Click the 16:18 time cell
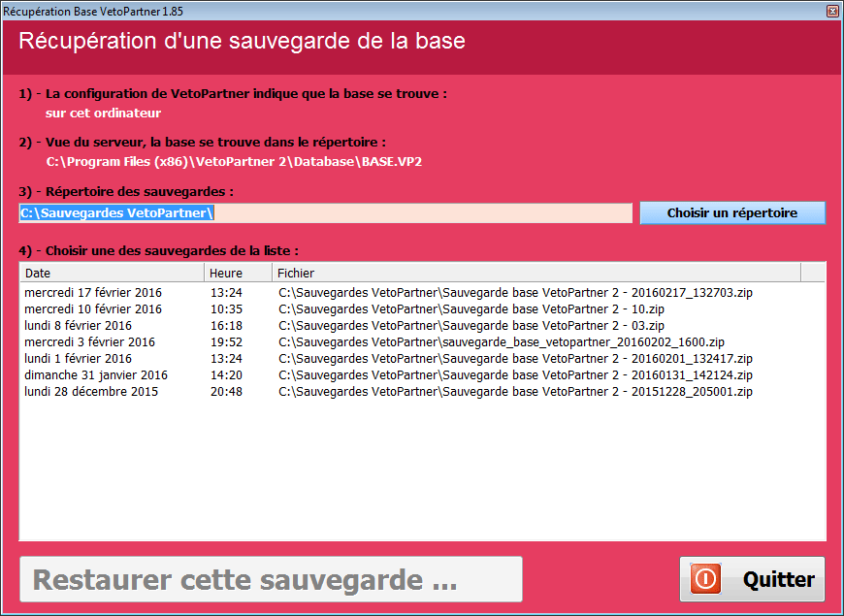844x616 pixels. click(226, 326)
